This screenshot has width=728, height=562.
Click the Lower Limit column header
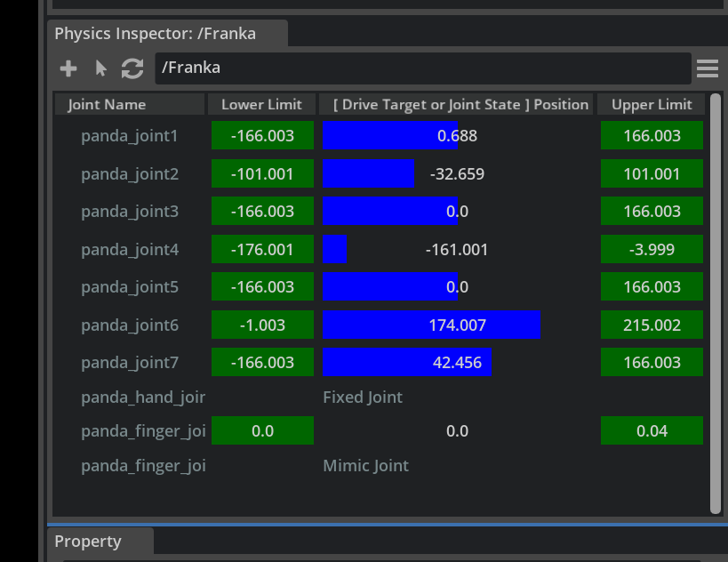point(262,105)
